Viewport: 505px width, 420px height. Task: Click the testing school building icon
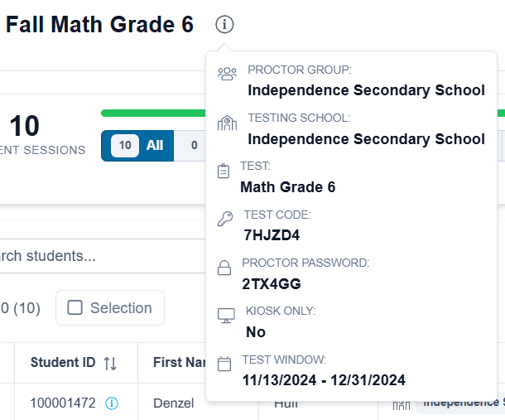[x=227, y=123]
